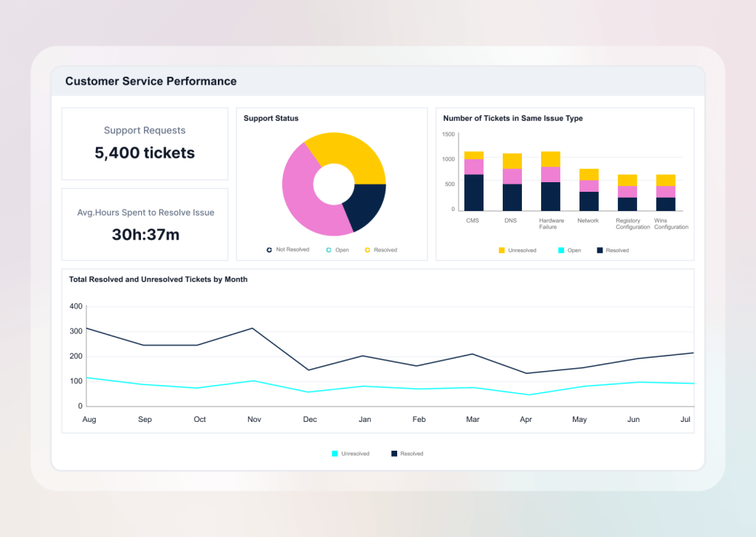Click the navy portion of the CMS bar

474,193
